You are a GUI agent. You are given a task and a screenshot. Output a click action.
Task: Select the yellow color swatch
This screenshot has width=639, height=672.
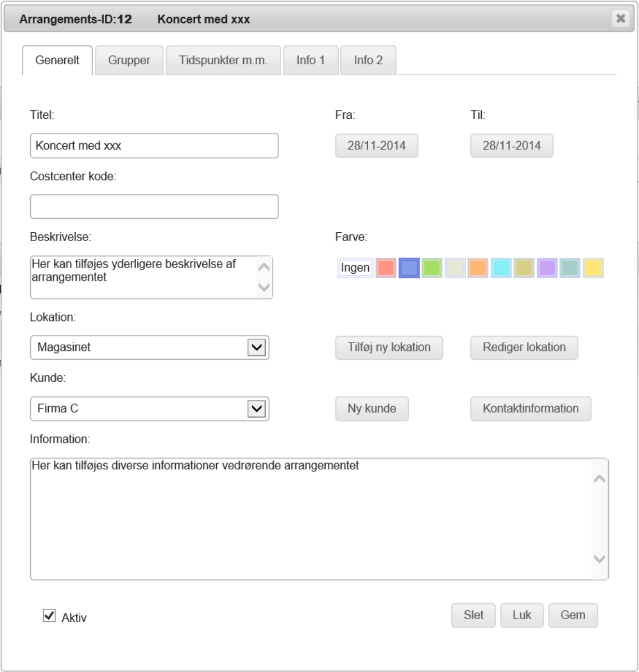(593, 268)
